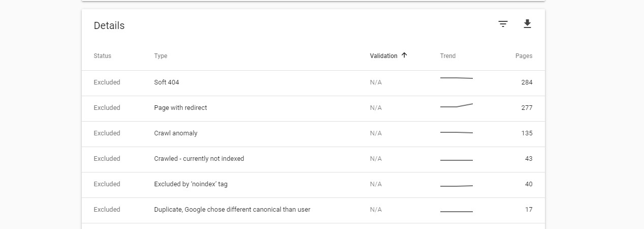Click the 284 pages count
This screenshot has height=229, width=644.
(x=527, y=82)
